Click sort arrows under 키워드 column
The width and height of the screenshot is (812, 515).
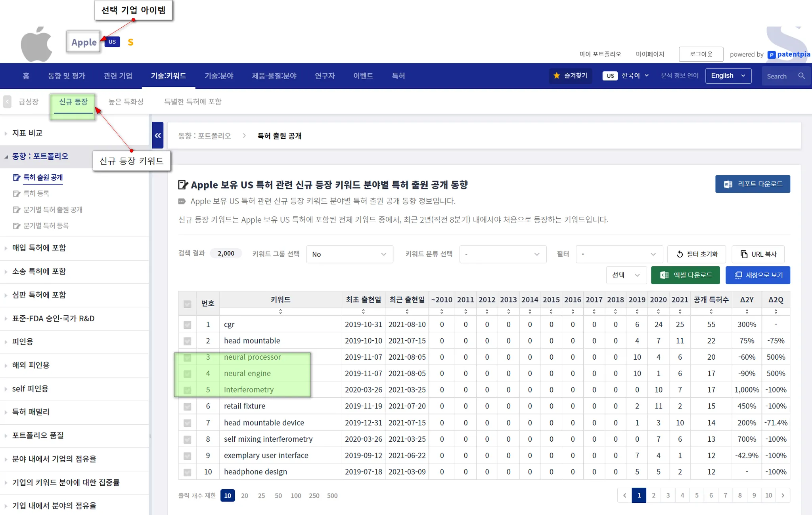[x=280, y=311]
